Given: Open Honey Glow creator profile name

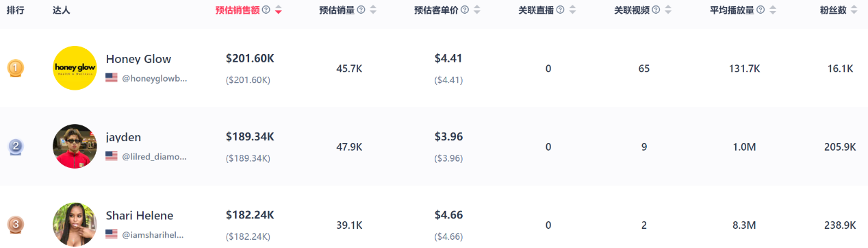Looking at the screenshot, I should [138, 59].
